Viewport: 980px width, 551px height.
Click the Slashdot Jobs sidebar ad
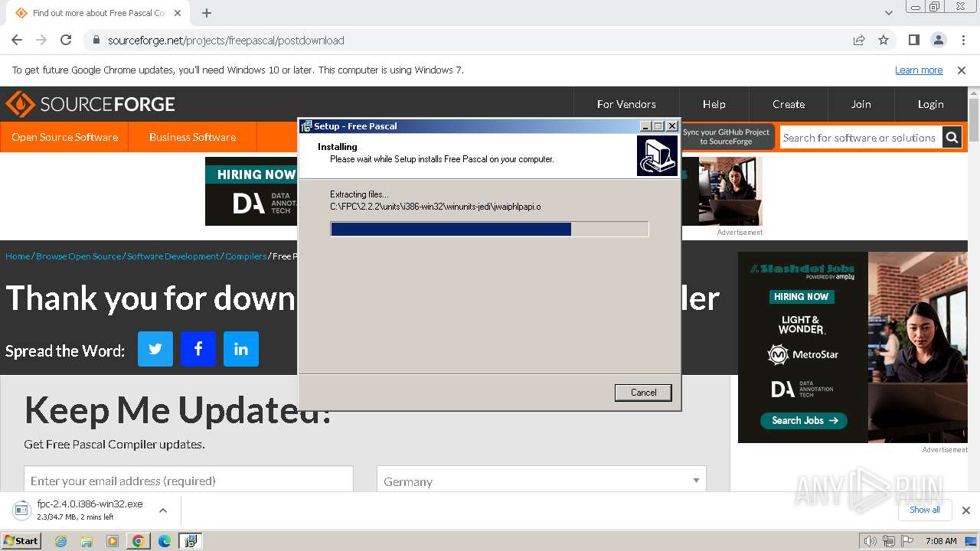(853, 347)
